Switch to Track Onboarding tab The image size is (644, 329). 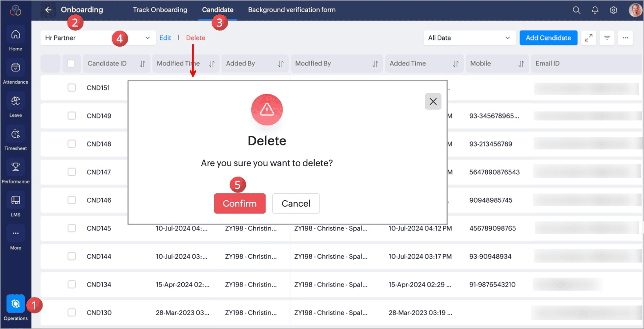pyautogui.click(x=160, y=10)
